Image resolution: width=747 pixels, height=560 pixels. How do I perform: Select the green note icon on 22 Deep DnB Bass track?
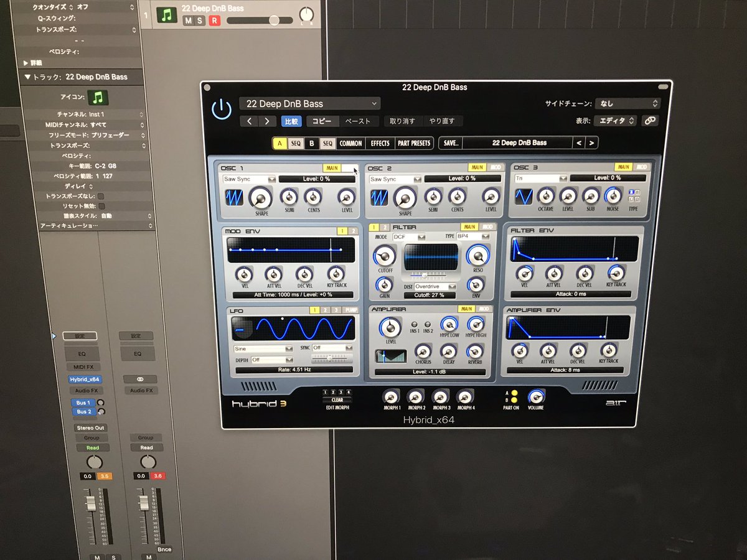[x=166, y=14]
